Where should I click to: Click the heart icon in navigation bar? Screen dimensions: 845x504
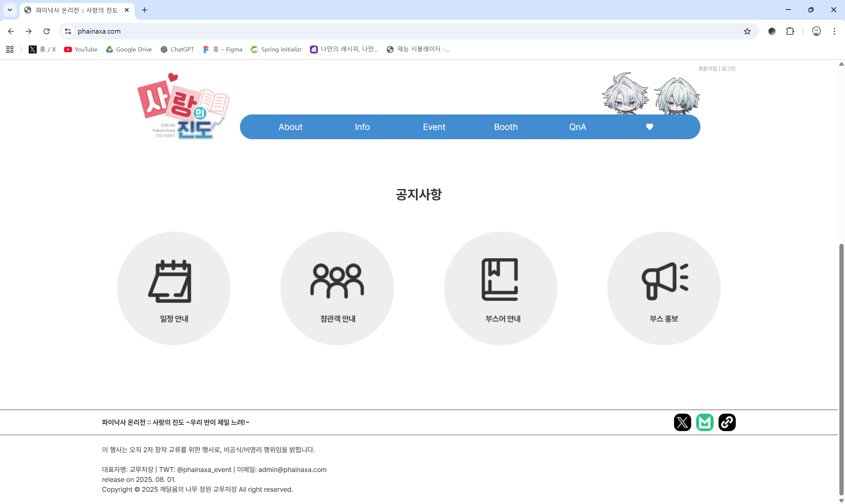pos(649,127)
